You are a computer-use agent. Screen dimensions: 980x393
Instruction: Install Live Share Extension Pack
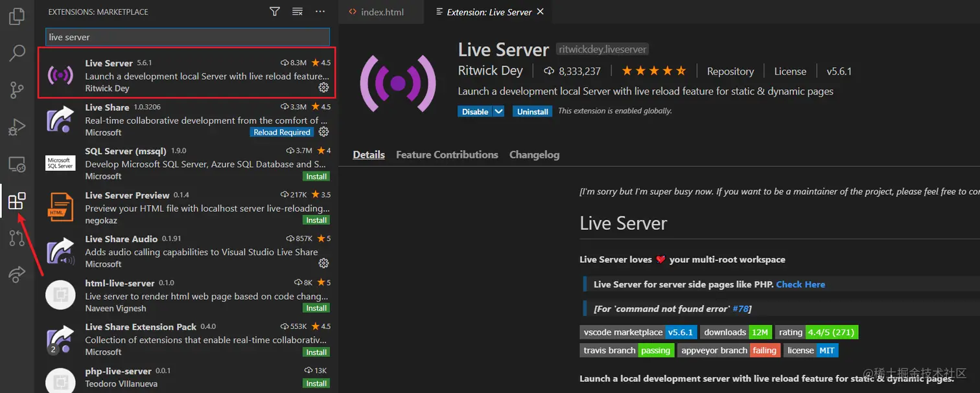point(316,352)
